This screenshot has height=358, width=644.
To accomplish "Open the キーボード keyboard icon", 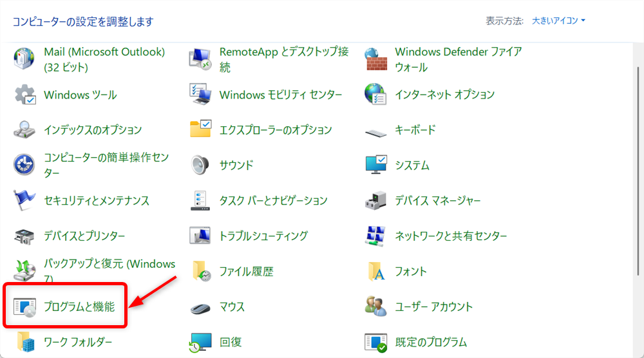I will [376, 133].
